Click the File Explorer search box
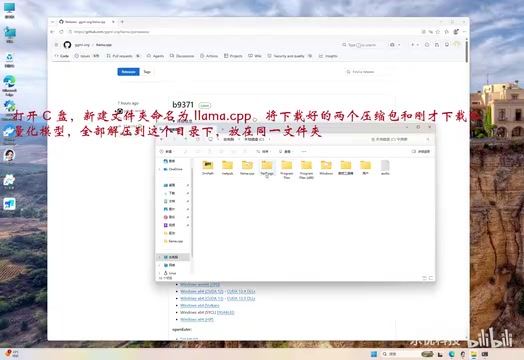This screenshot has width=524, height=360. point(399,139)
